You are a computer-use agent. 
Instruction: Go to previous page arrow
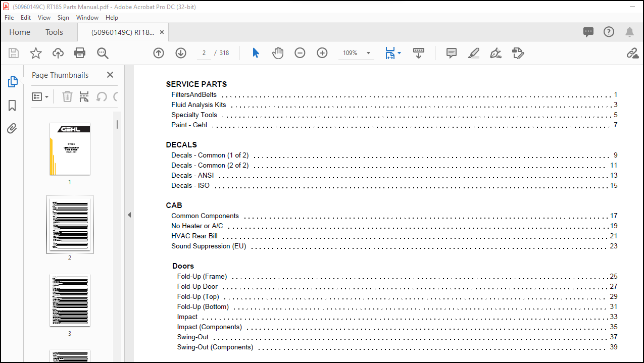[159, 53]
